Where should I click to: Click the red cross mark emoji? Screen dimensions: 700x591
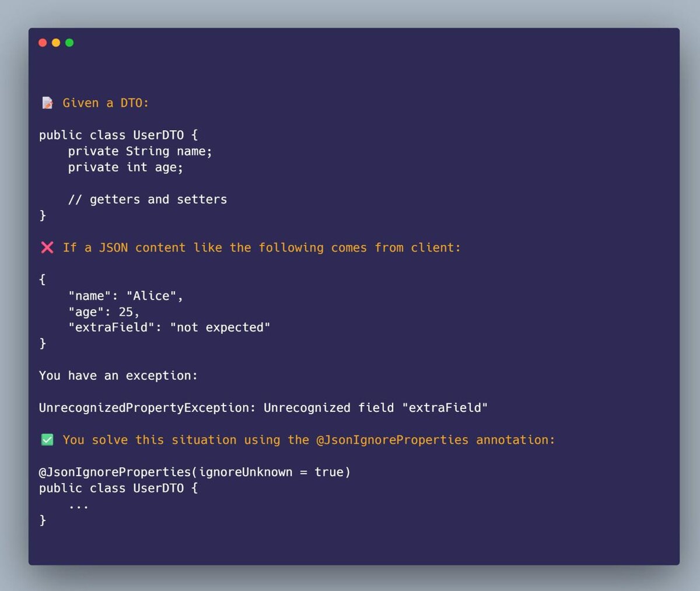[x=47, y=247]
